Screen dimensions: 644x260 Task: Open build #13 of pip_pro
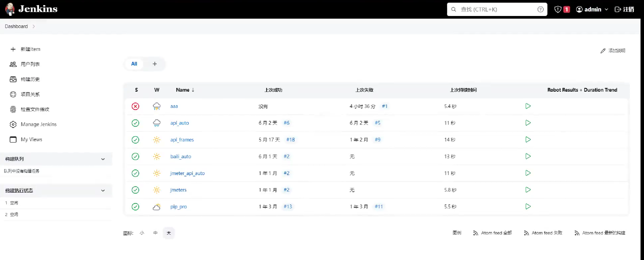[x=288, y=206]
